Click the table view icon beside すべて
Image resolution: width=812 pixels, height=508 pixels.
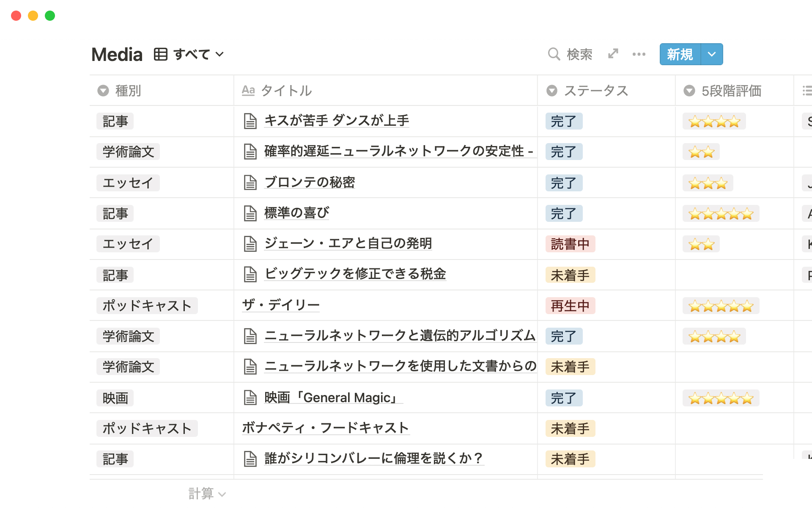[x=161, y=54]
